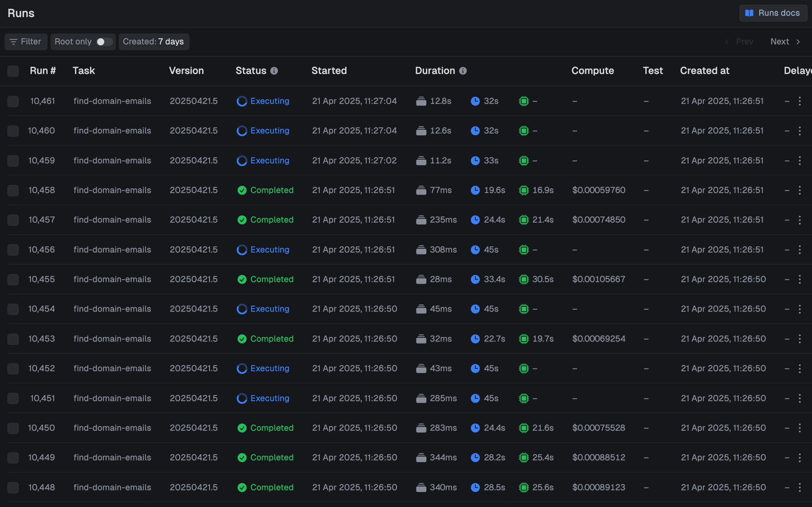Open the actions menu for run 10,451

click(x=799, y=398)
